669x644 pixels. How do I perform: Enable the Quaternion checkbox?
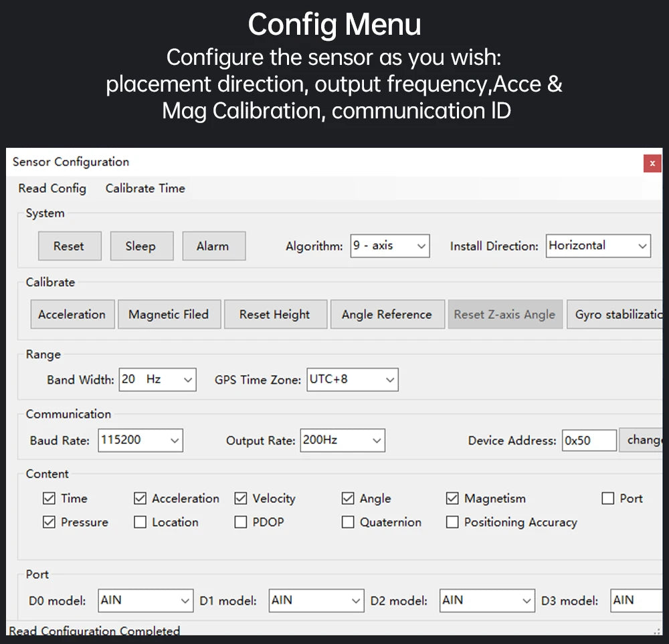pos(348,522)
